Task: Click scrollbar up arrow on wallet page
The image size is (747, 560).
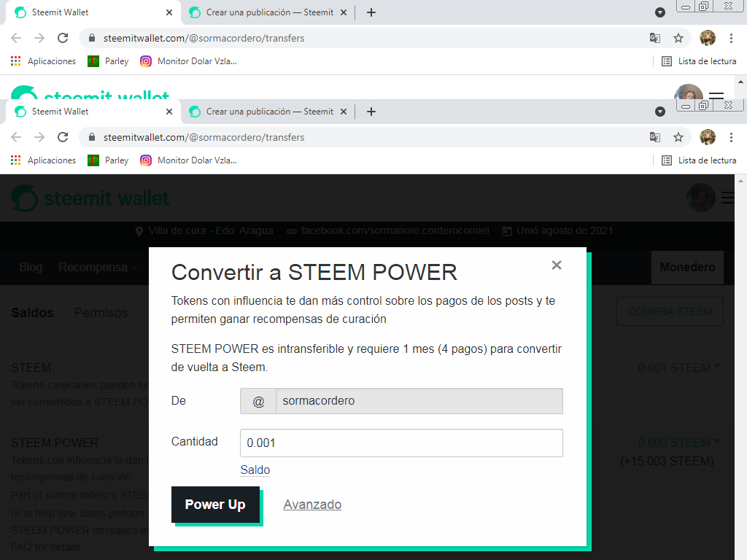Action: click(x=740, y=181)
